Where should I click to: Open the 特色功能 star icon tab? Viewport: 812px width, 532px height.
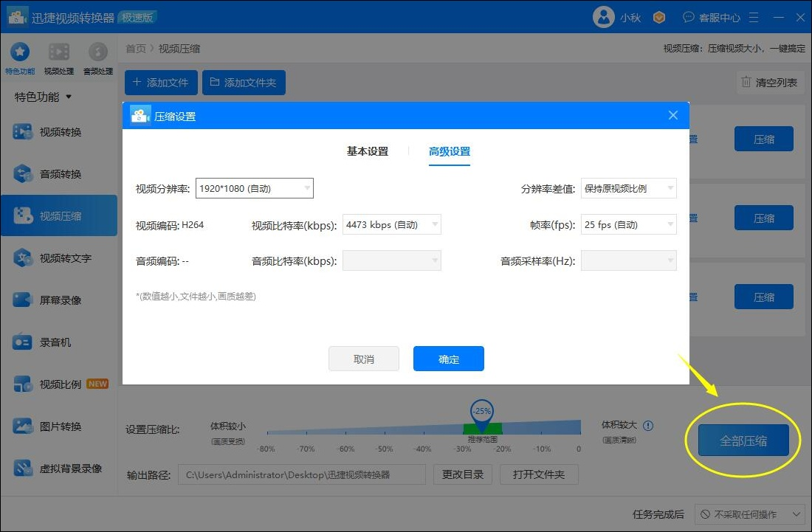(20, 58)
